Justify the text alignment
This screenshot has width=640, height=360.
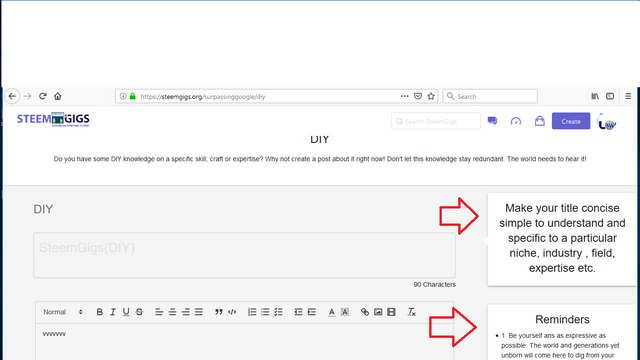pos(199,312)
